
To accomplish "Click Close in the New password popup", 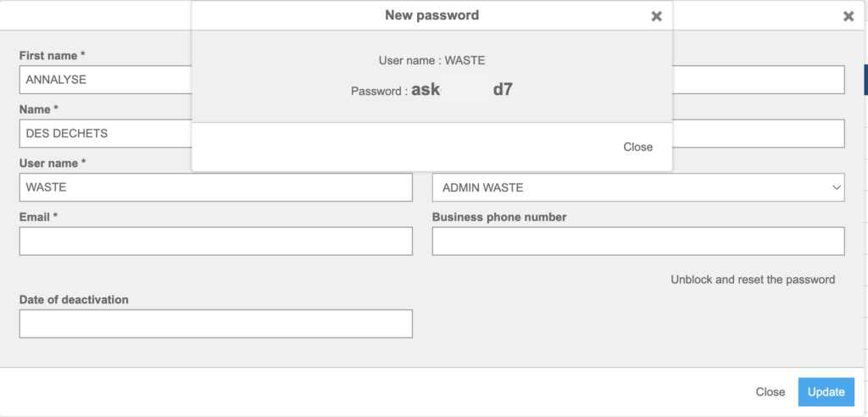I will (x=637, y=147).
